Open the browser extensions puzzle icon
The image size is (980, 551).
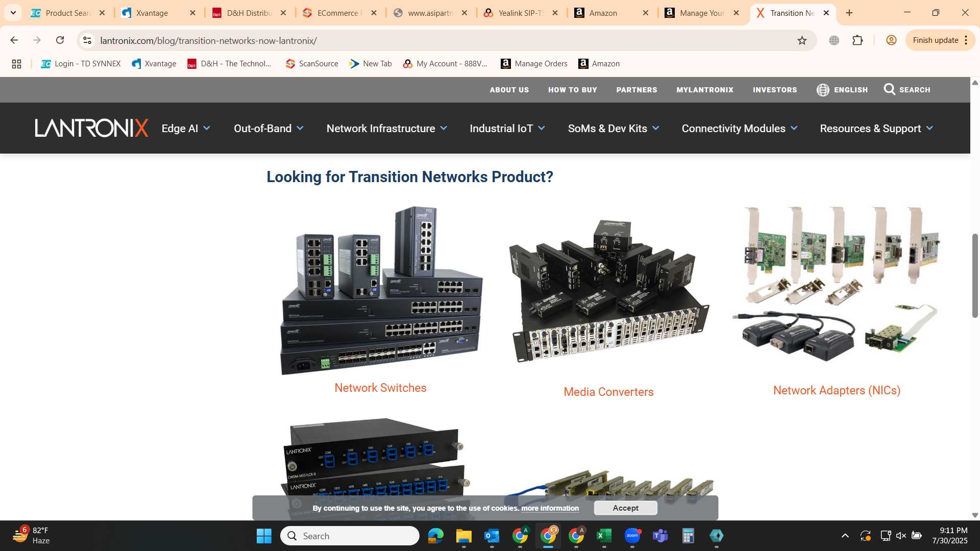click(x=857, y=40)
